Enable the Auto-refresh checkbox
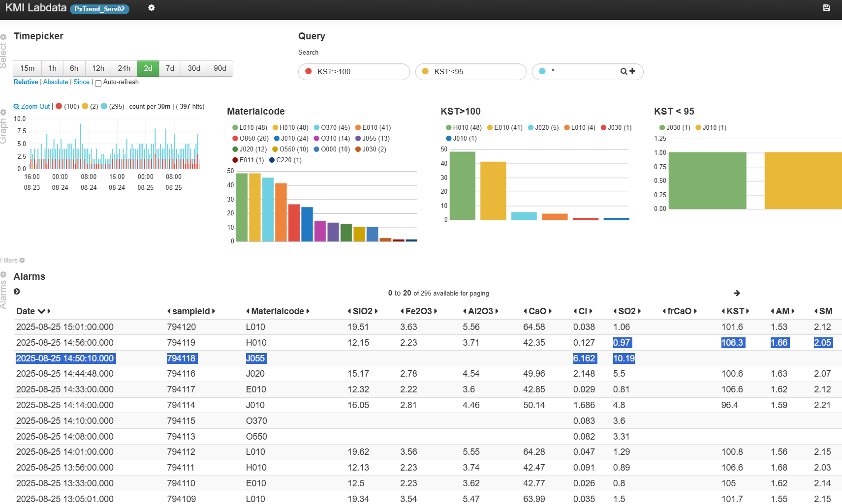The width and height of the screenshot is (842, 504). tap(98, 83)
